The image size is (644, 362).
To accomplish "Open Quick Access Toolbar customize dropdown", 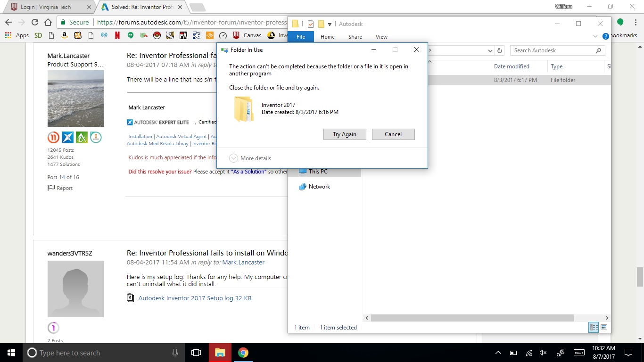I will coord(330,24).
